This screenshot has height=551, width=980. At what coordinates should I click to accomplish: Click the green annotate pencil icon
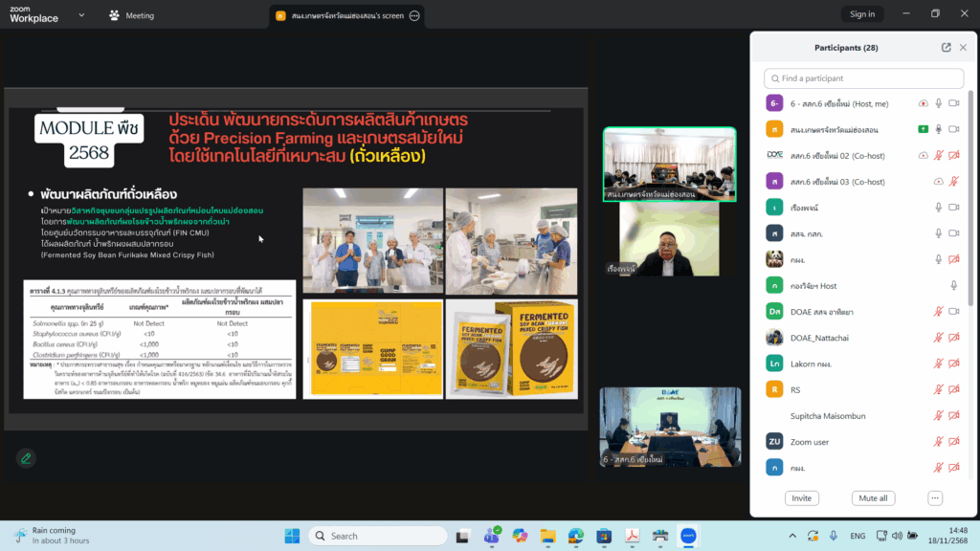26,458
